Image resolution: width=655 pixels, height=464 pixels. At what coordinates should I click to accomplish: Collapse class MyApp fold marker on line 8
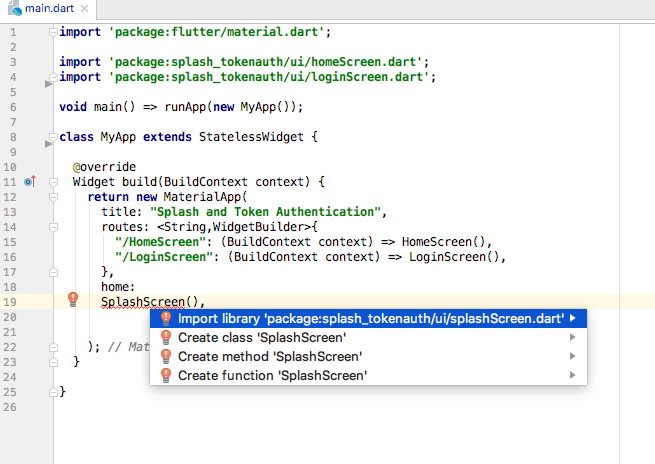53,137
